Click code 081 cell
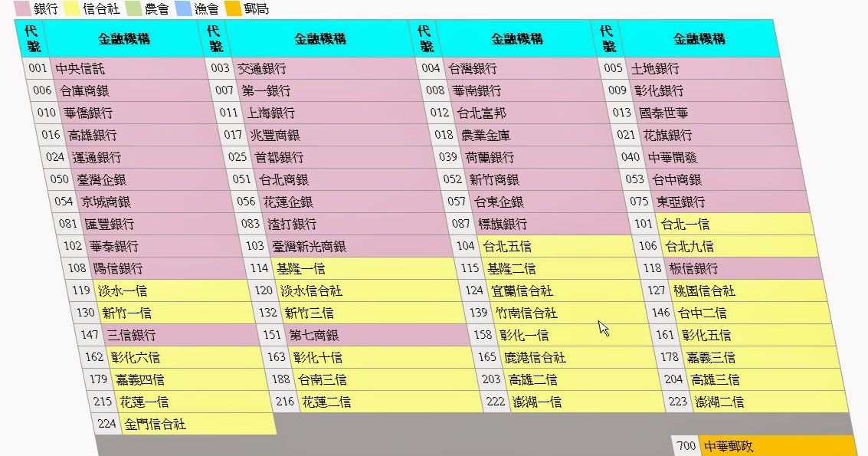 [68, 224]
